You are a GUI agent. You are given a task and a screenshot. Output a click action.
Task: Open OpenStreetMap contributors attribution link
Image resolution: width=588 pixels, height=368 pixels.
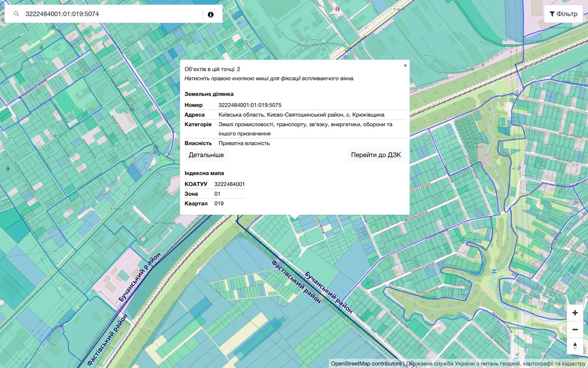tap(366, 364)
